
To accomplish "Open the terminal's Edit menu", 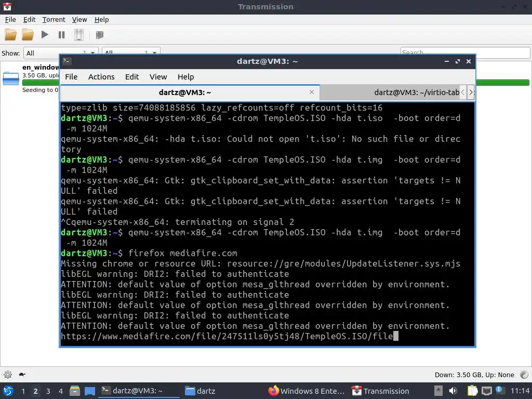I will (132, 77).
